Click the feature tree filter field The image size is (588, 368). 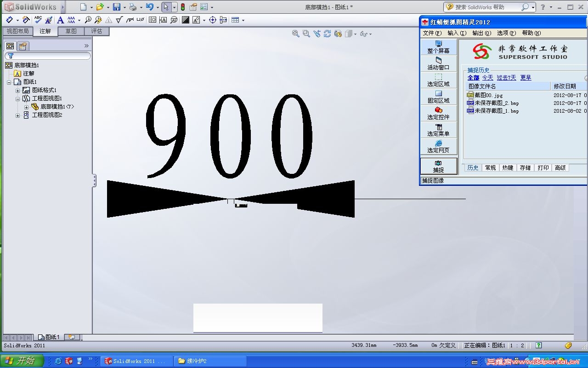[x=48, y=56]
